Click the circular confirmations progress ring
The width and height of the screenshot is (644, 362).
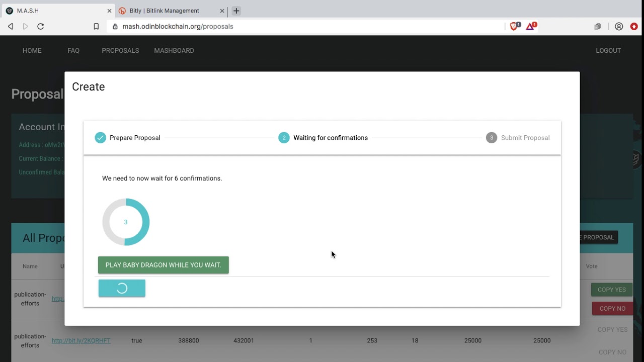tap(126, 222)
